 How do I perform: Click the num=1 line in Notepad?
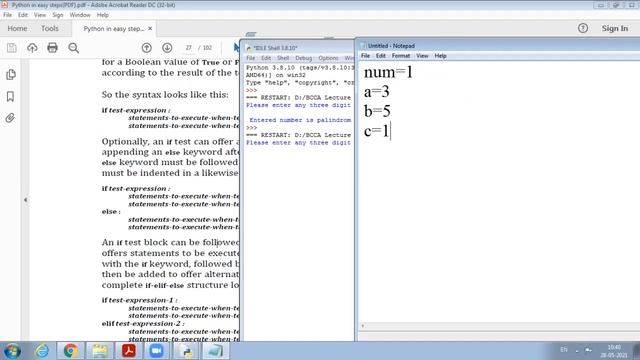388,72
